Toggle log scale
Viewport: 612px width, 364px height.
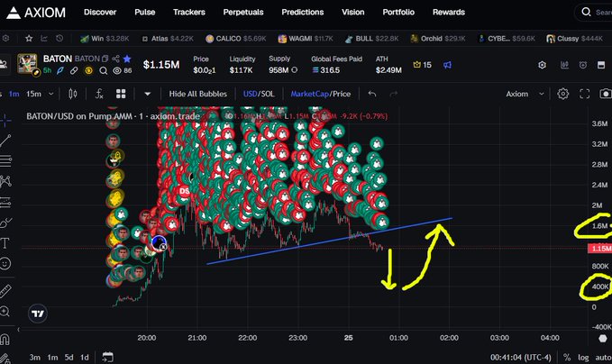(x=583, y=358)
